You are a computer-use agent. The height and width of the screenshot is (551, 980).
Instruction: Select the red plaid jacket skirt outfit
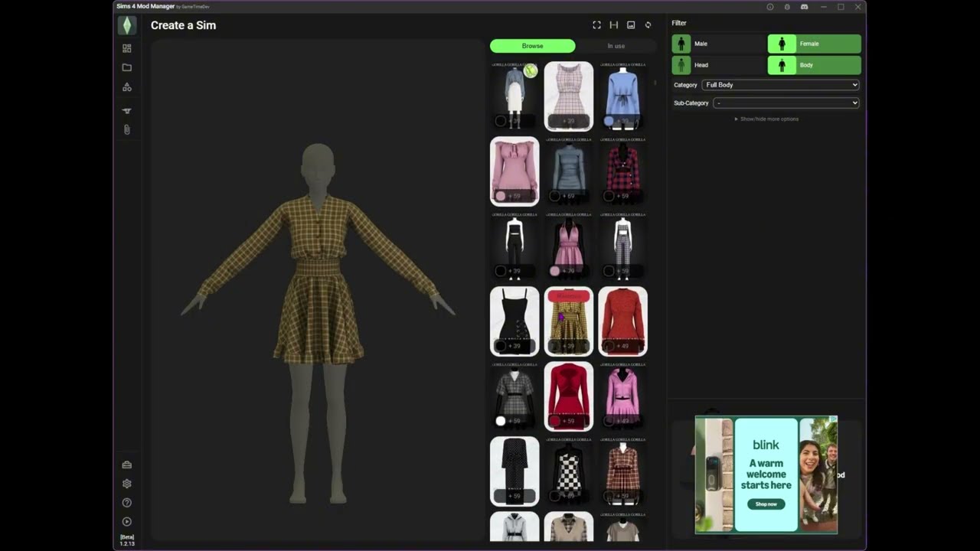click(623, 171)
